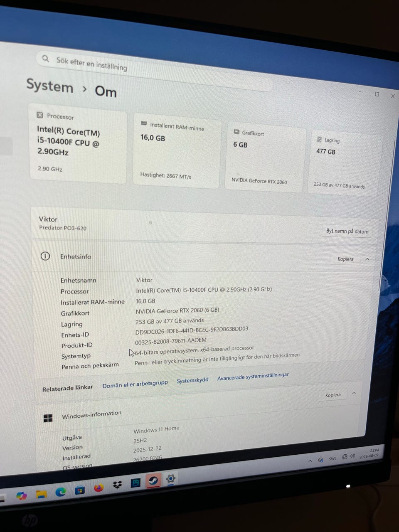
Task: Click installed date '2025-12-22'
Action: coord(148,449)
